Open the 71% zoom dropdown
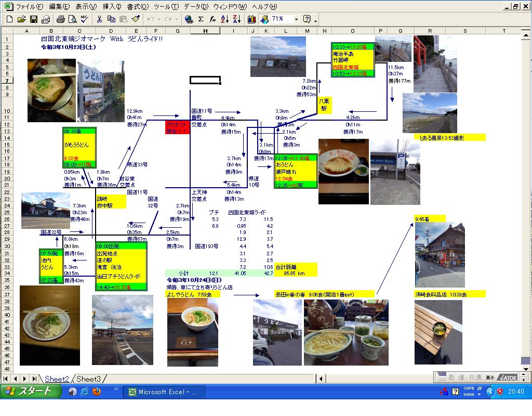The width and height of the screenshot is (532, 416). click(296, 19)
